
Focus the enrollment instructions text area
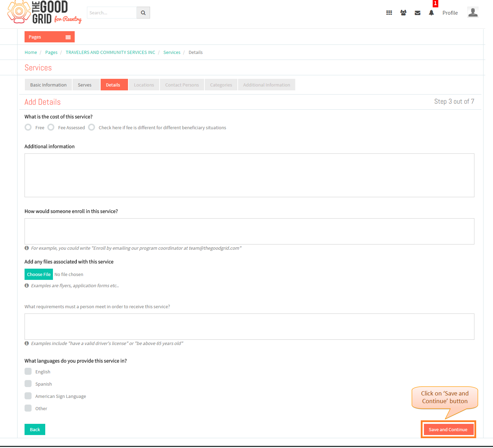point(249,231)
